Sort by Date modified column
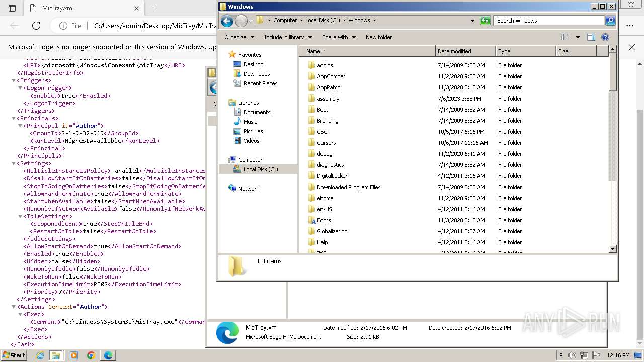 (465, 51)
